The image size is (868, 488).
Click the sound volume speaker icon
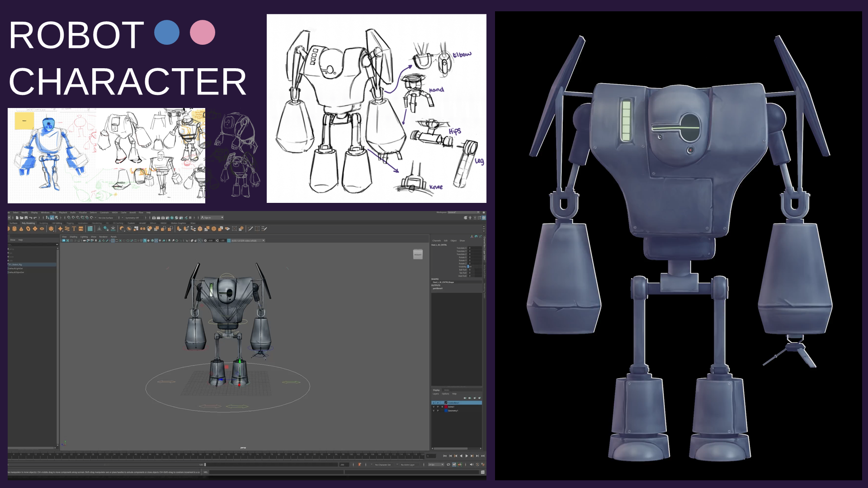point(471,465)
